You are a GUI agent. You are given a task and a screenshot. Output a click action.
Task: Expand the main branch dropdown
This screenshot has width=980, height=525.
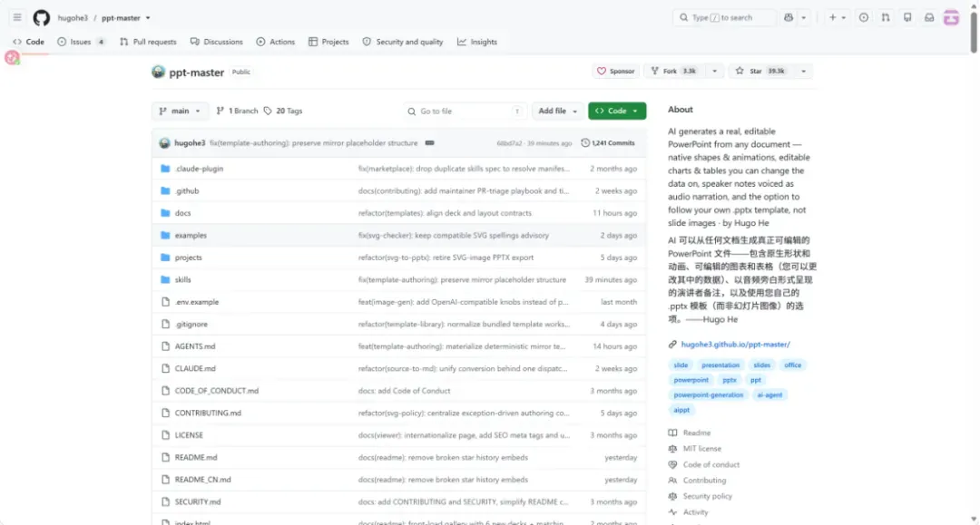[180, 112]
